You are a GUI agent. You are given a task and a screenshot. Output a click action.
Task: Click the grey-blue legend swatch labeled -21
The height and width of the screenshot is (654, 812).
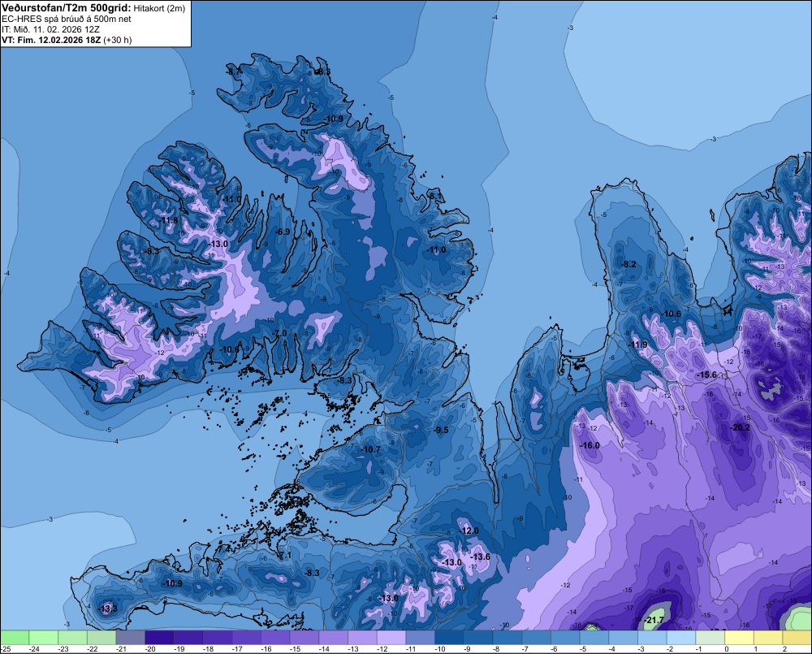coord(131,637)
